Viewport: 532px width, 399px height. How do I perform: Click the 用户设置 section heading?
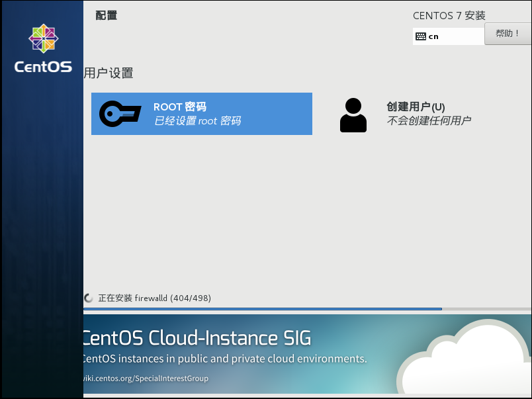pyautogui.click(x=109, y=73)
